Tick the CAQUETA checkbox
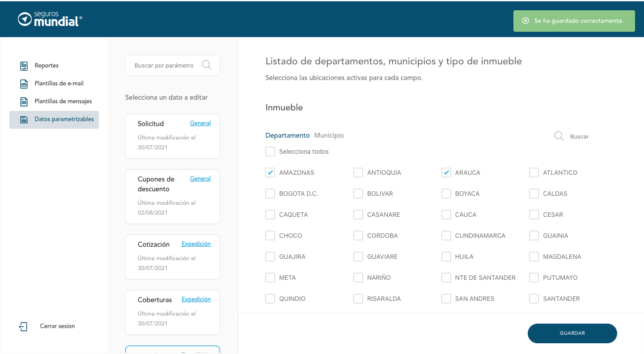644x354 pixels. point(270,215)
